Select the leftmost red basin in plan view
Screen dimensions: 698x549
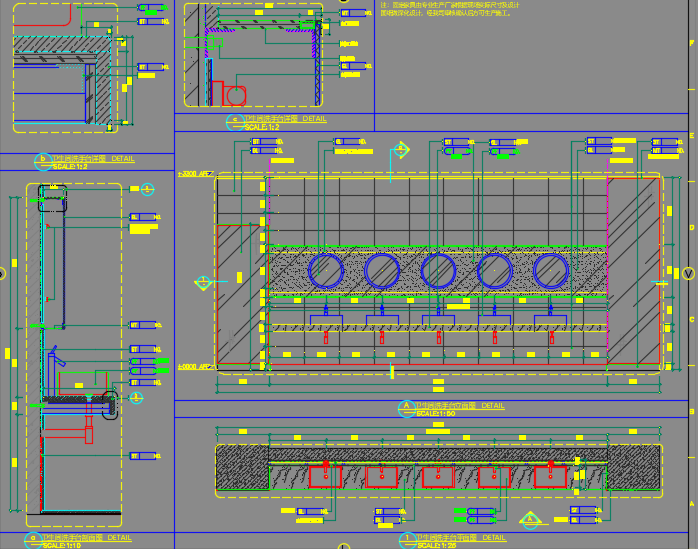click(x=325, y=477)
